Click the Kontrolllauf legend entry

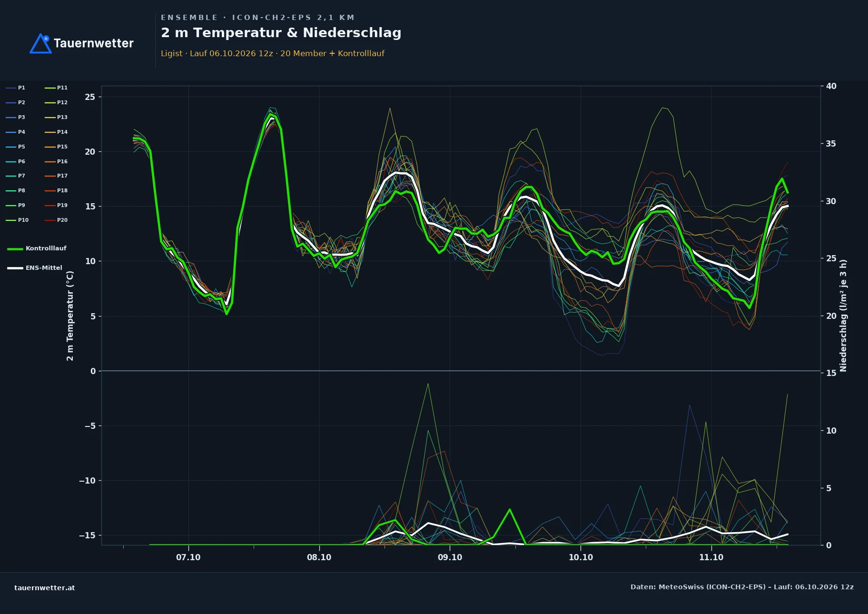tap(37, 248)
